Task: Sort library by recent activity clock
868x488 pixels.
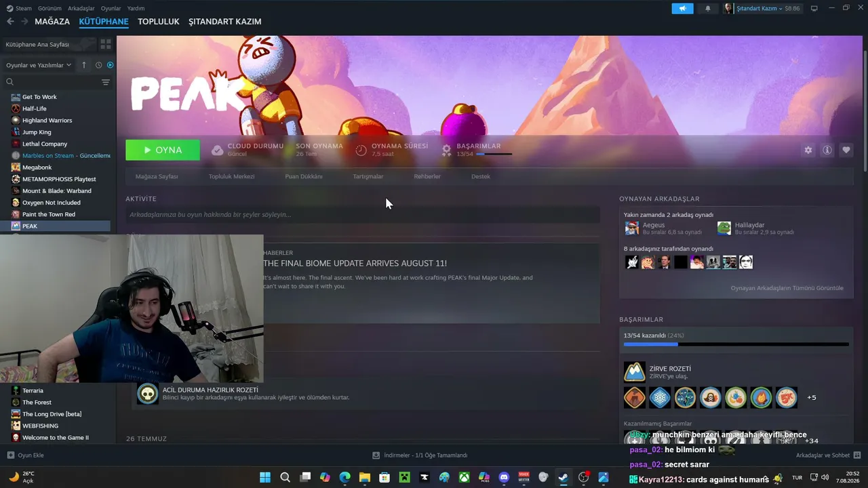Action: (98, 65)
